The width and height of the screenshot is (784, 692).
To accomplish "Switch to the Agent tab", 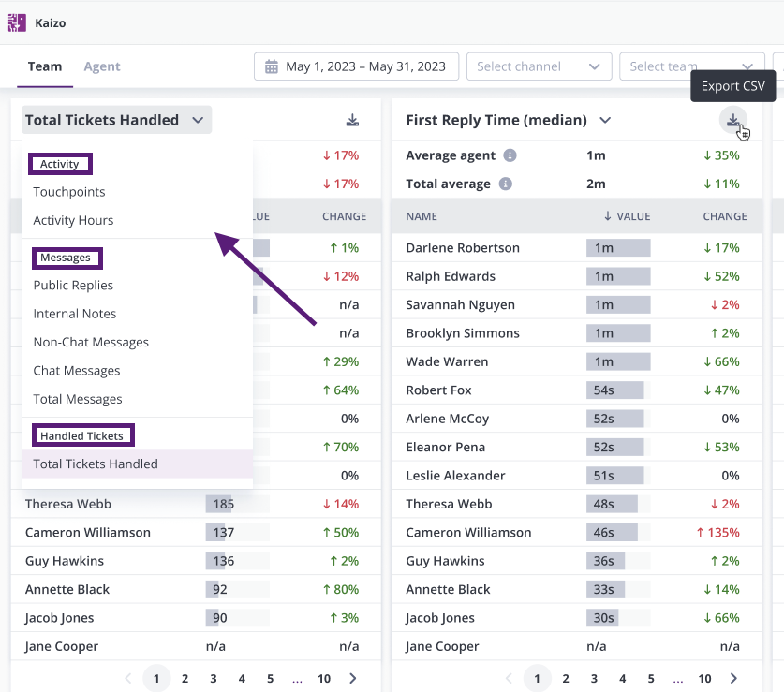I will [102, 66].
